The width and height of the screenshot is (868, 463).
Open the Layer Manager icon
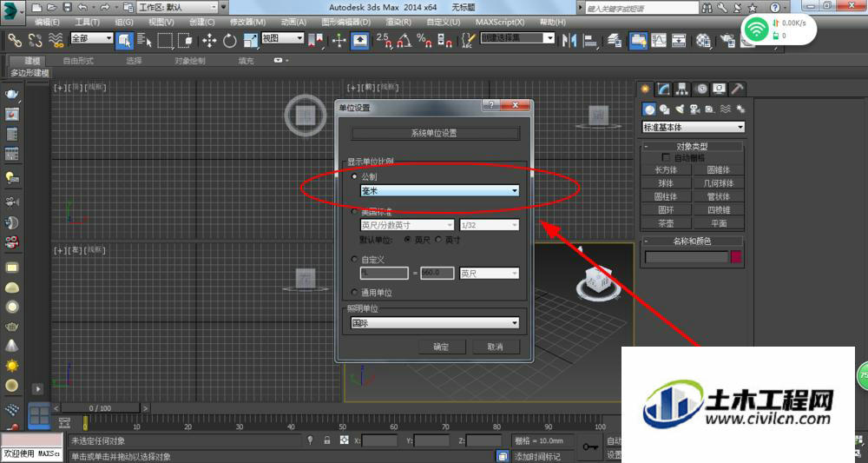click(x=614, y=40)
